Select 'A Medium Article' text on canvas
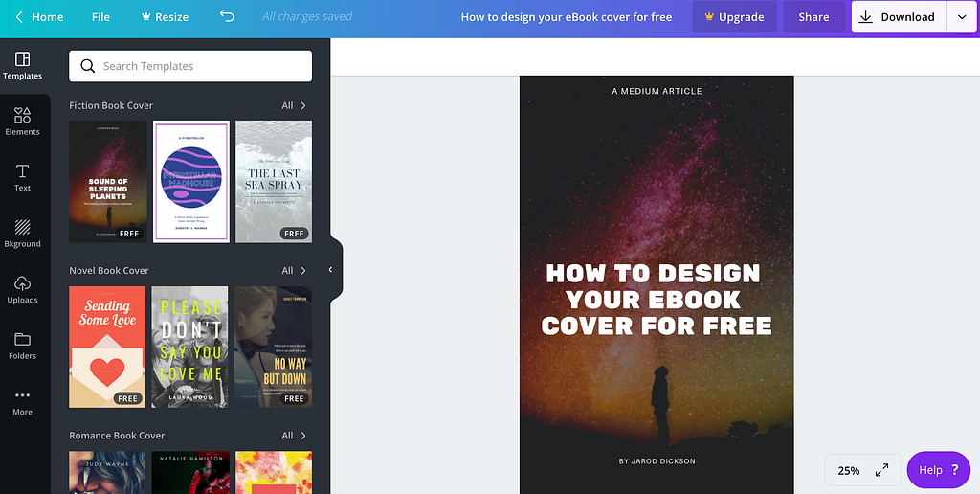 [657, 91]
